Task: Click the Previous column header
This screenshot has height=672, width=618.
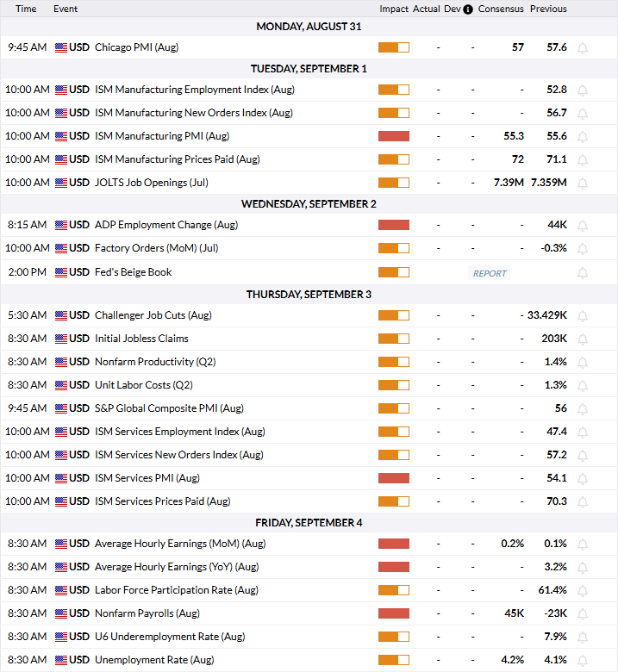Action: (x=548, y=9)
